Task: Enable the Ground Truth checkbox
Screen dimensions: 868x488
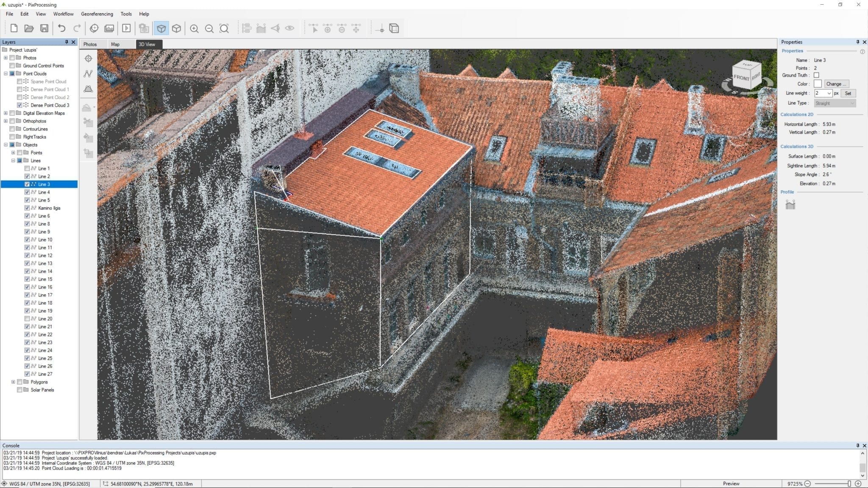Action: pos(816,75)
